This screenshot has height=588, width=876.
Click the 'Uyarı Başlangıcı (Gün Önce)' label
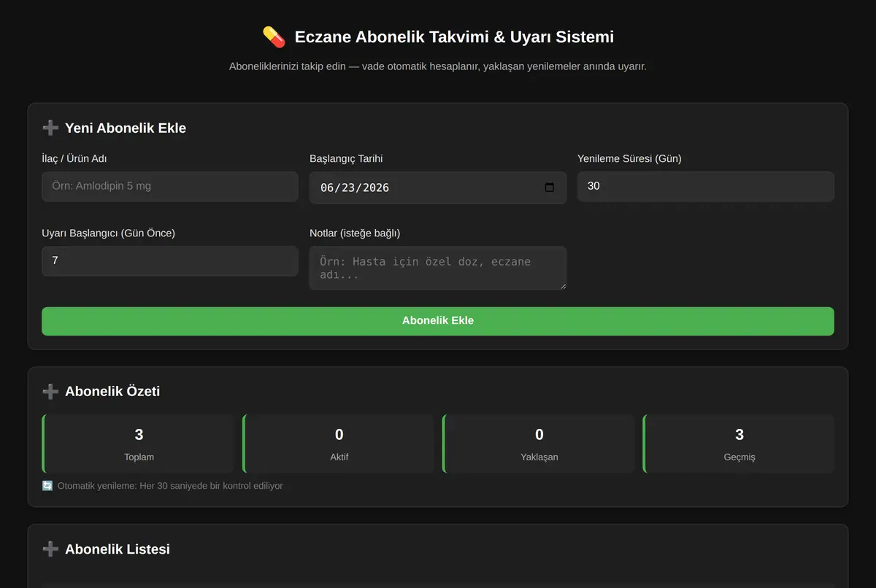point(109,233)
